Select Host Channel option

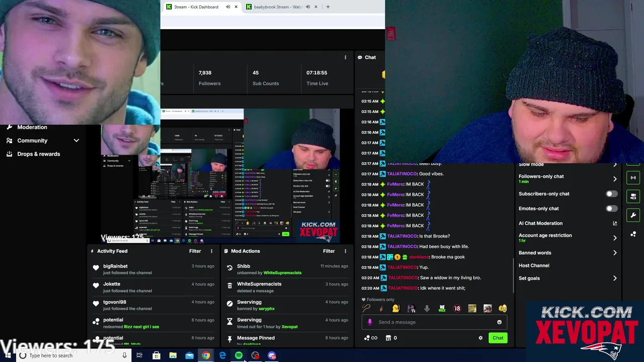click(534, 265)
